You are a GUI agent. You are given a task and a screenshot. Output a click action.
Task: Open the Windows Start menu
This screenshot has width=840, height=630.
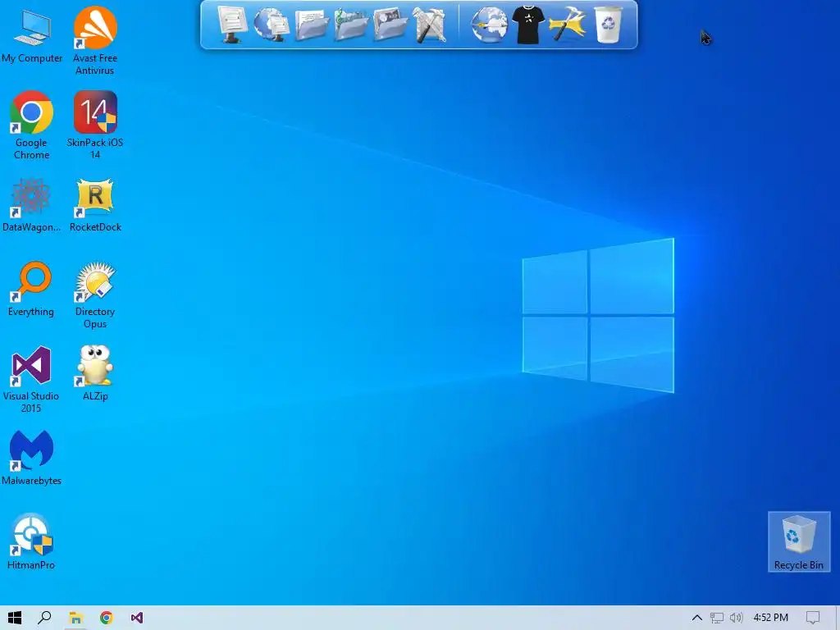pos(15,618)
